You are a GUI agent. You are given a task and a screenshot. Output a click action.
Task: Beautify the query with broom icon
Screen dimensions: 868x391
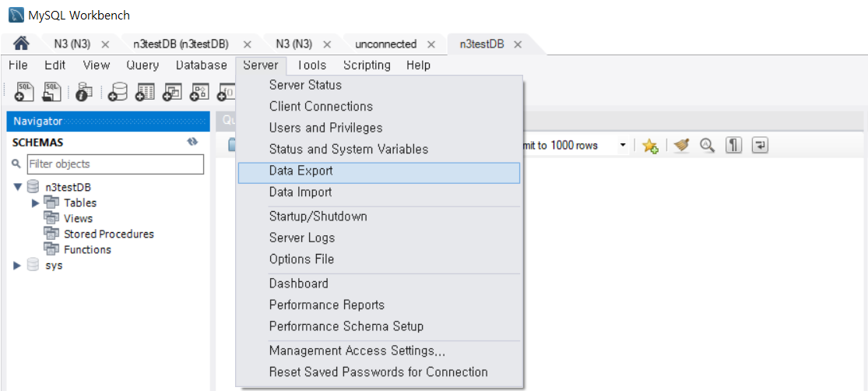click(683, 145)
